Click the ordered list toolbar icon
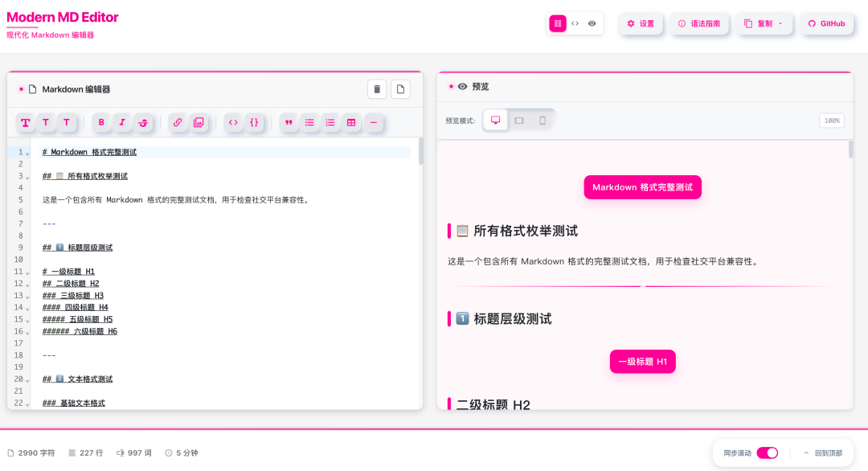The image size is (868, 471). [330, 121]
